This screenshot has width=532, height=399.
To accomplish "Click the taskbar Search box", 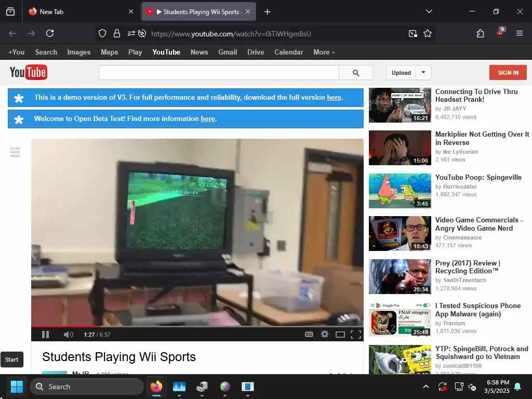I will coord(87,387).
